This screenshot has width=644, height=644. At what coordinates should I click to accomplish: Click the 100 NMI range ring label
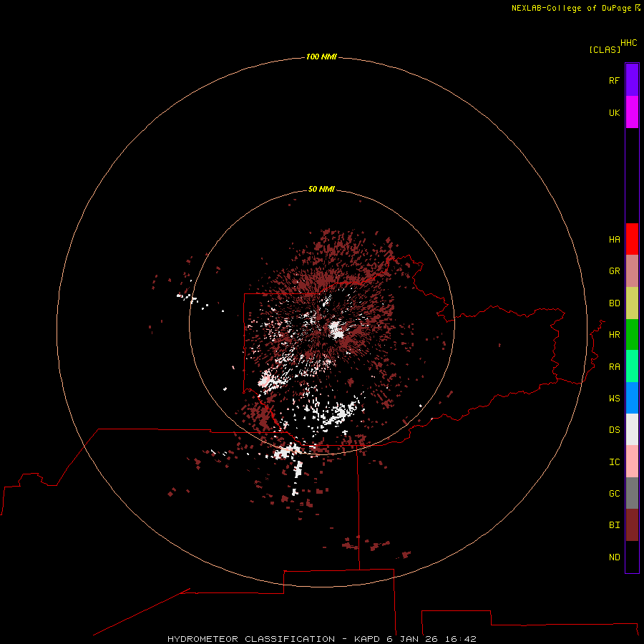[321, 57]
